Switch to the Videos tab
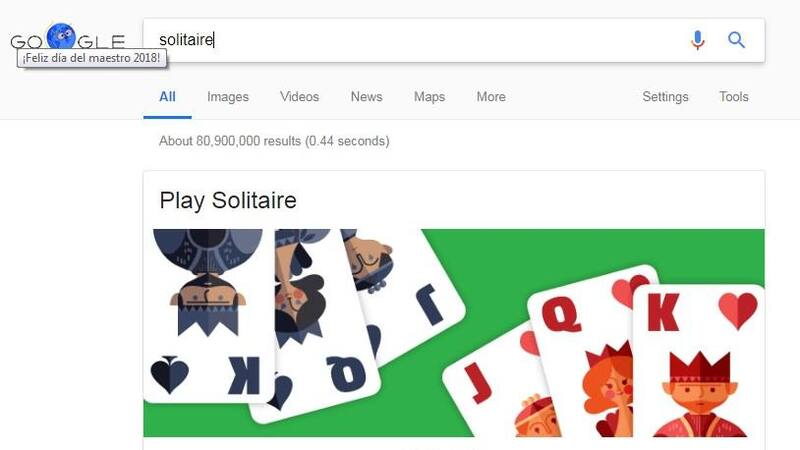This screenshot has height=450, width=800. point(299,96)
